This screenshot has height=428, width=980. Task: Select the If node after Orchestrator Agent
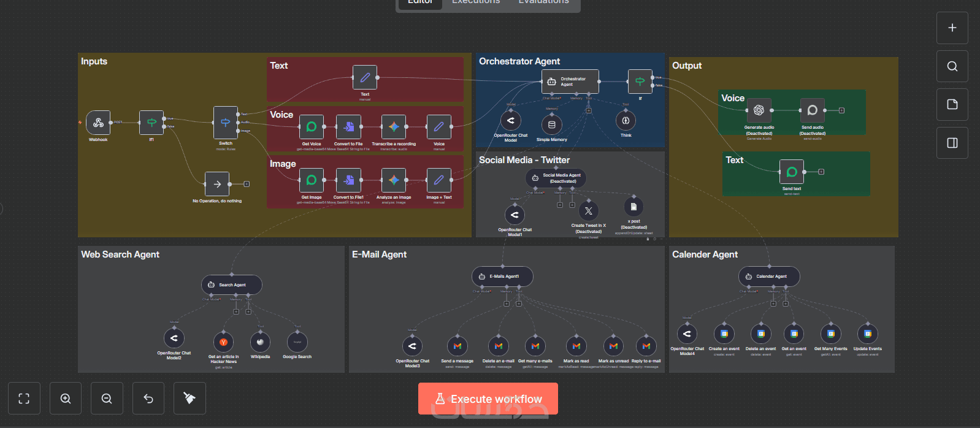(x=640, y=82)
